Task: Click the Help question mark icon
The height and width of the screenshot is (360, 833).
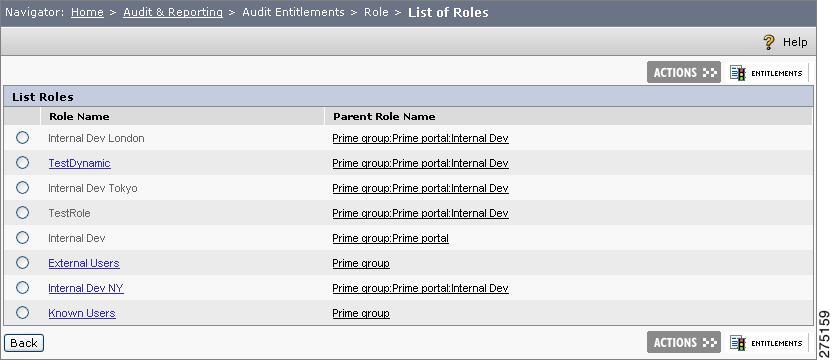Action: 768,42
